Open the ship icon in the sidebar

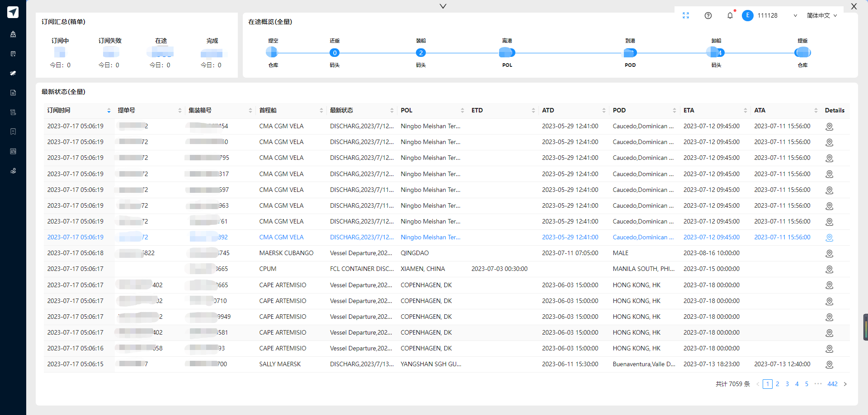coord(13,34)
